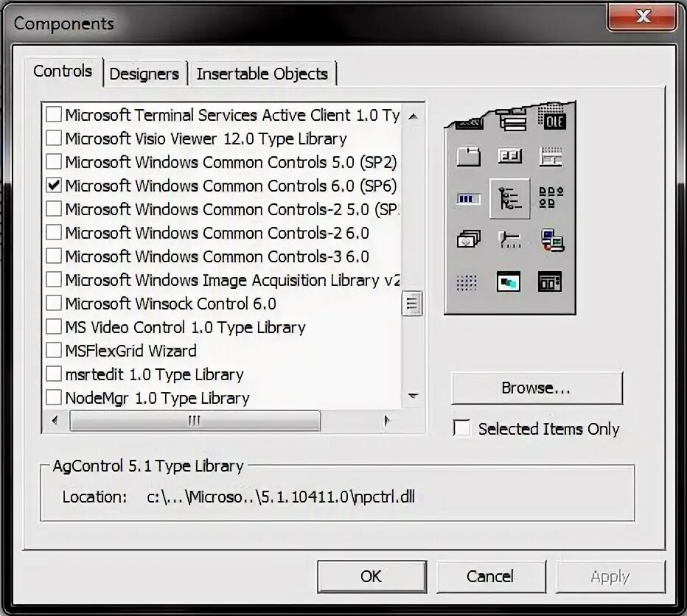Select 'NodeMgr 1.0 Type Library' row text
Viewport: 687px width, 616px height.
pos(157,398)
